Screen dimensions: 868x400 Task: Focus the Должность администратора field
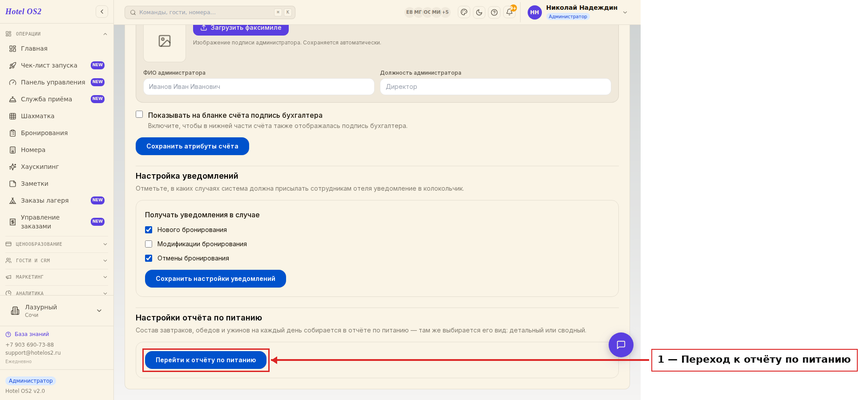(495, 87)
